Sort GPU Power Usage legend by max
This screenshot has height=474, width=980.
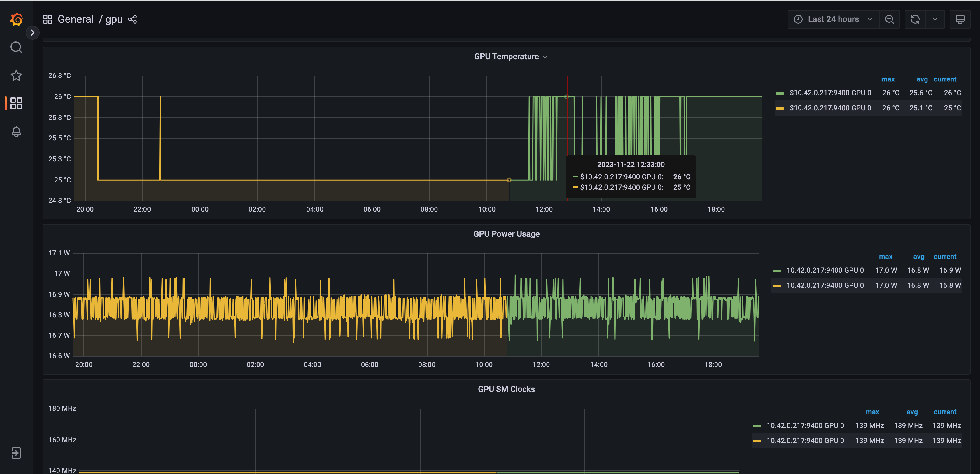click(886, 257)
